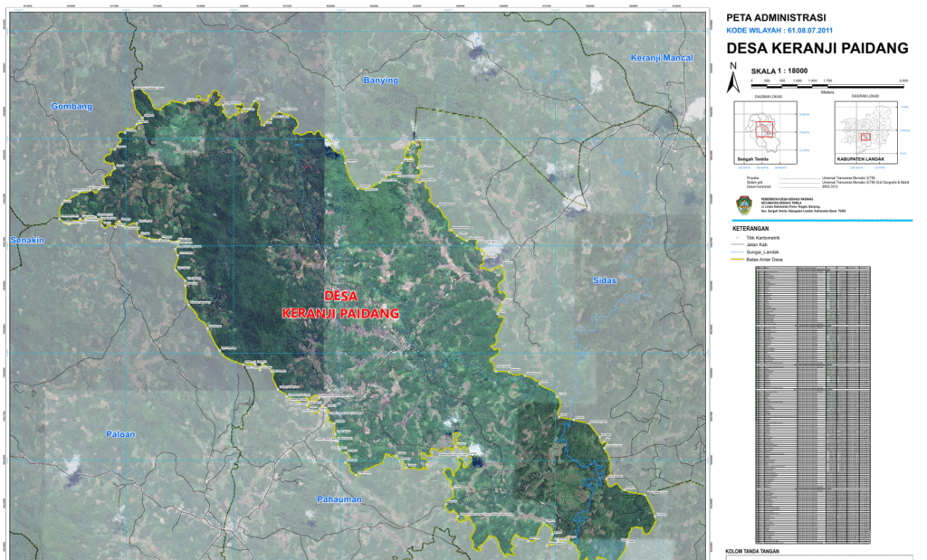This screenshot has width=927, height=560.
Task: Click the Sidas village label
Action: point(604,280)
